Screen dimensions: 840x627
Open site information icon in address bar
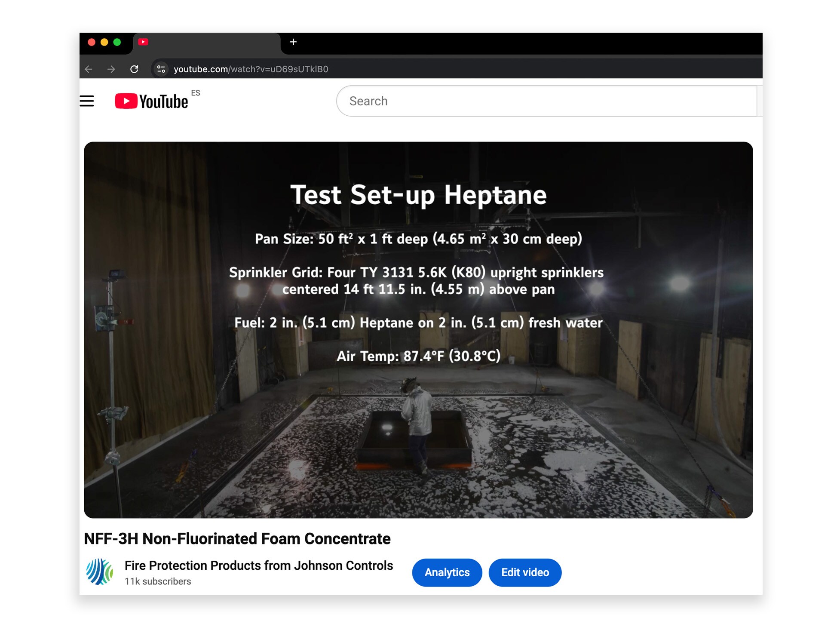161,69
